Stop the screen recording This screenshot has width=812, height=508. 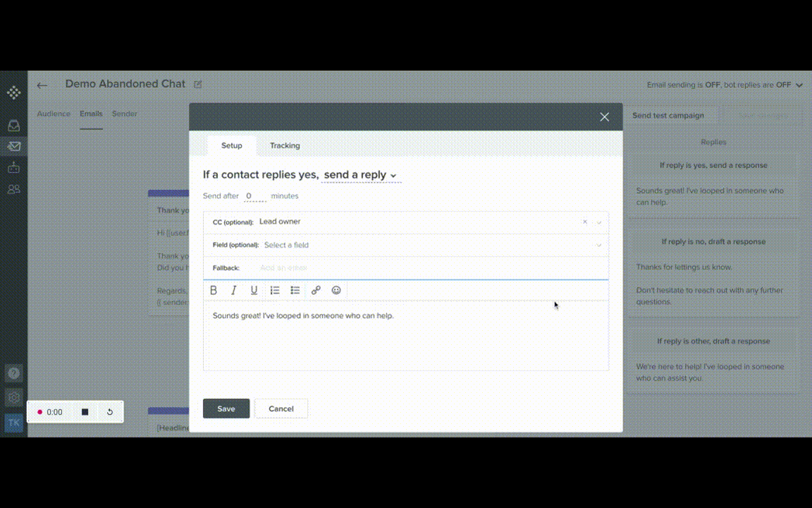point(85,412)
